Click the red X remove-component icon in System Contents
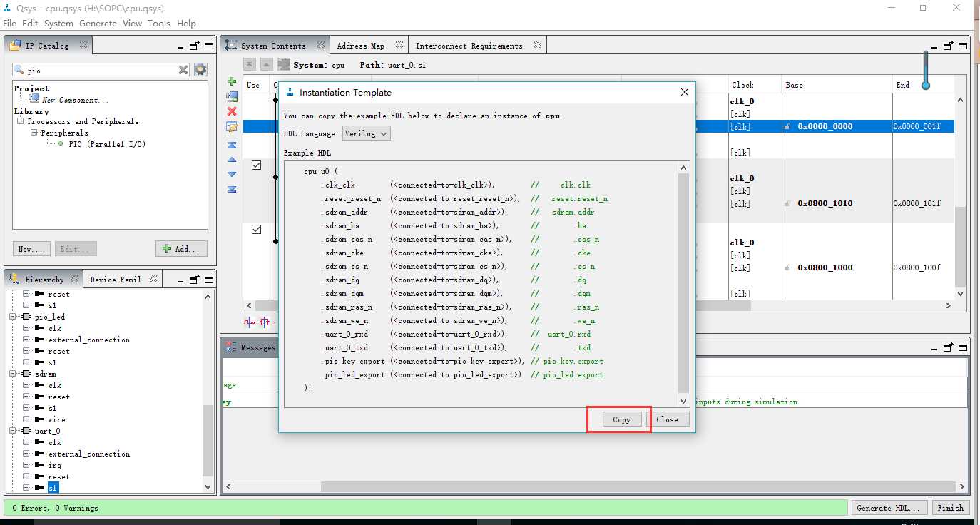Screen dimensions: 980x525 (x=232, y=111)
